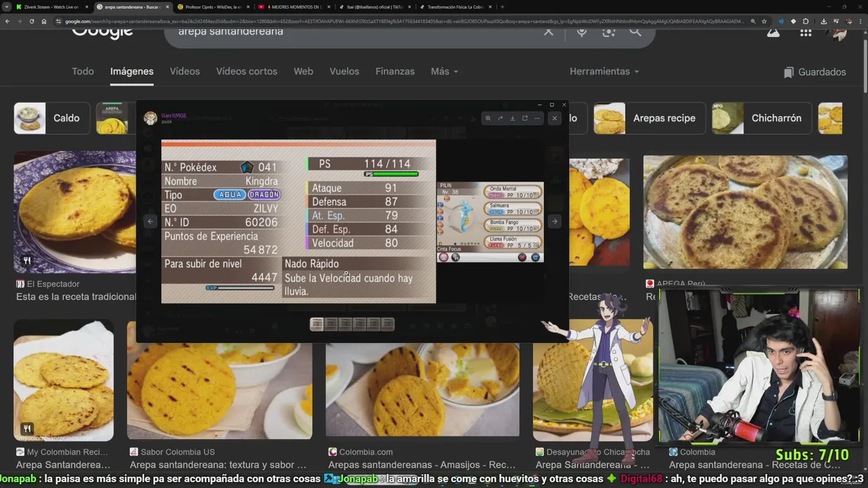This screenshot has height=488, width=868.
Task: Select the first thumbnail in the viewer strip
Action: click(317, 324)
